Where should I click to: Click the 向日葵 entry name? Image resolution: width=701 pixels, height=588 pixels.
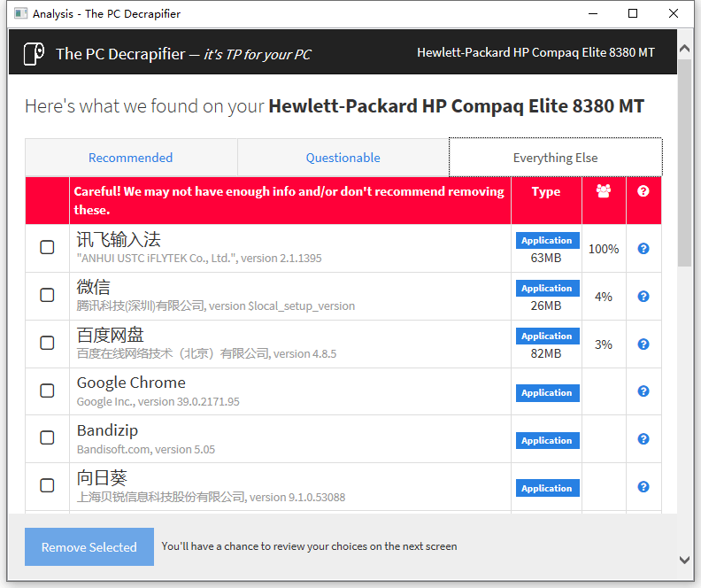coord(102,478)
